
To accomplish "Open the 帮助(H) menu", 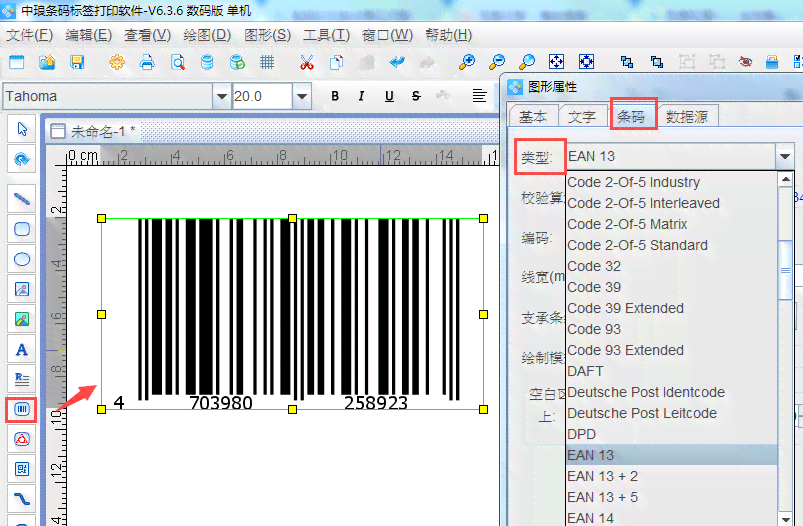I will pos(449,35).
